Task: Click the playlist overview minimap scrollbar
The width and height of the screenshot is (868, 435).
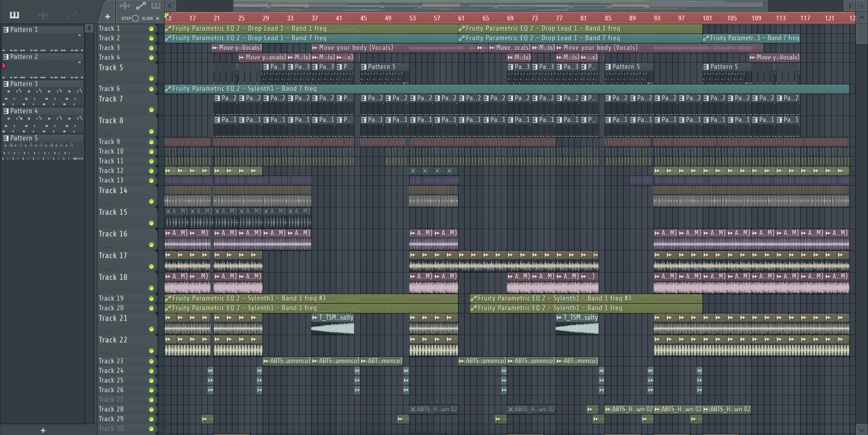Action: click(x=500, y=5)
